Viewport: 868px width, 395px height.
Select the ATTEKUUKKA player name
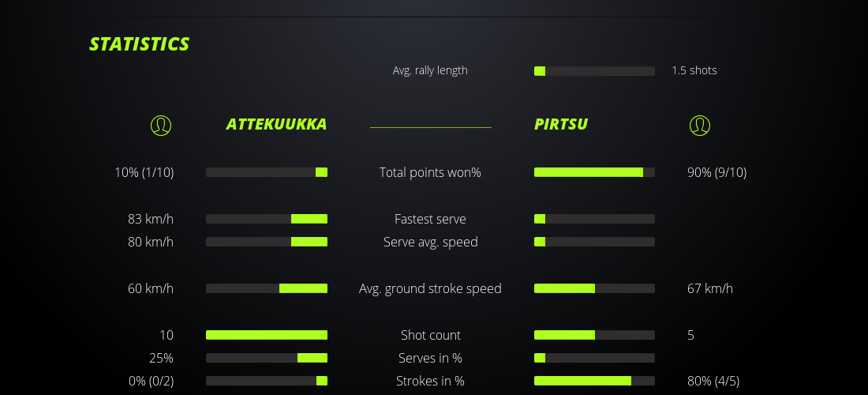click(276, 124)
